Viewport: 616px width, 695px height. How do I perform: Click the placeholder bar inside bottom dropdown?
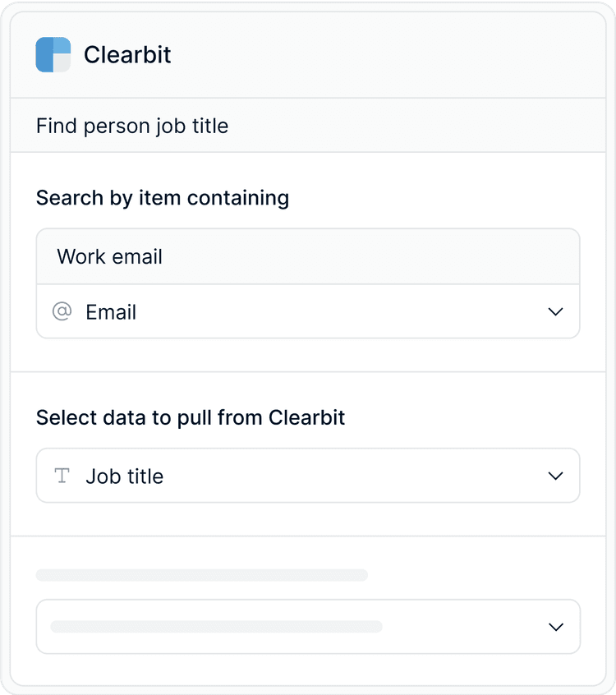216,627
